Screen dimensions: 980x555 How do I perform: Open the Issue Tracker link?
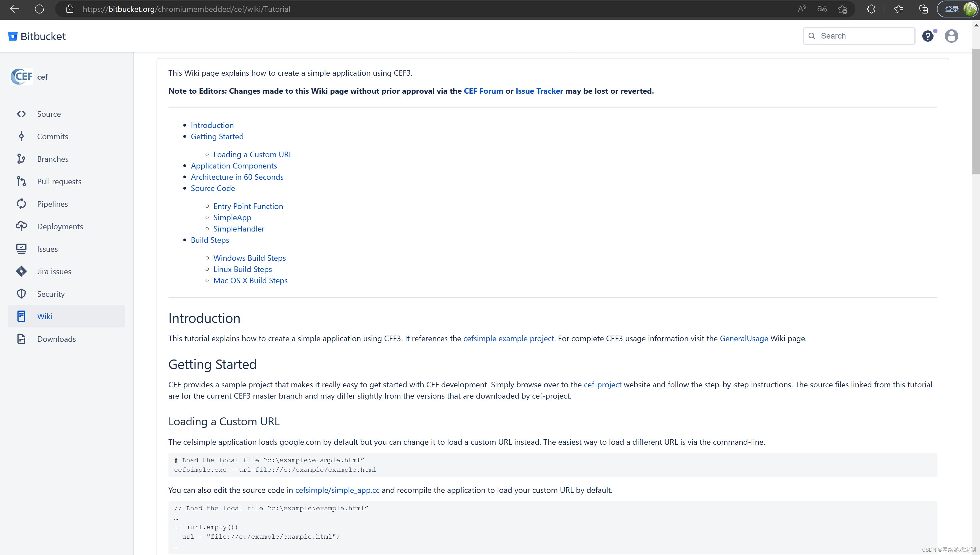[x=539, y=91]
